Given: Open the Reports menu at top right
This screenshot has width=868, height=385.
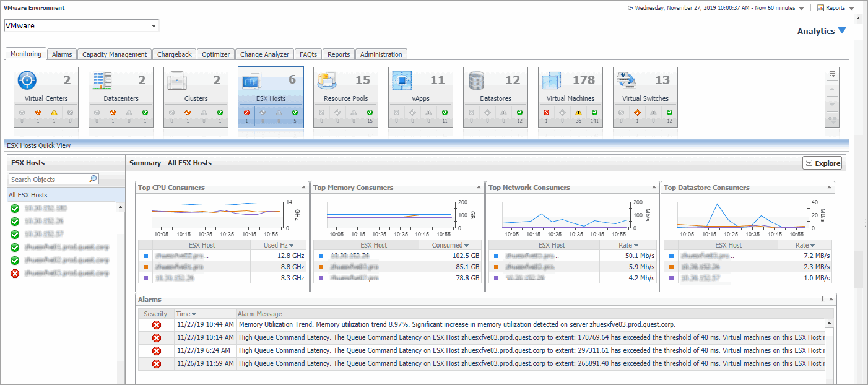Looking at the screenshot, I should 835,8.
